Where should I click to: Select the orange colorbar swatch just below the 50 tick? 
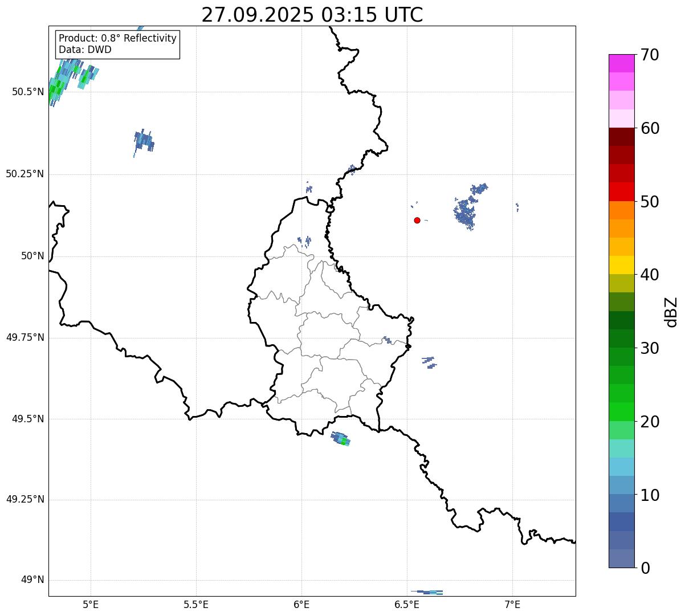point(621,210)
